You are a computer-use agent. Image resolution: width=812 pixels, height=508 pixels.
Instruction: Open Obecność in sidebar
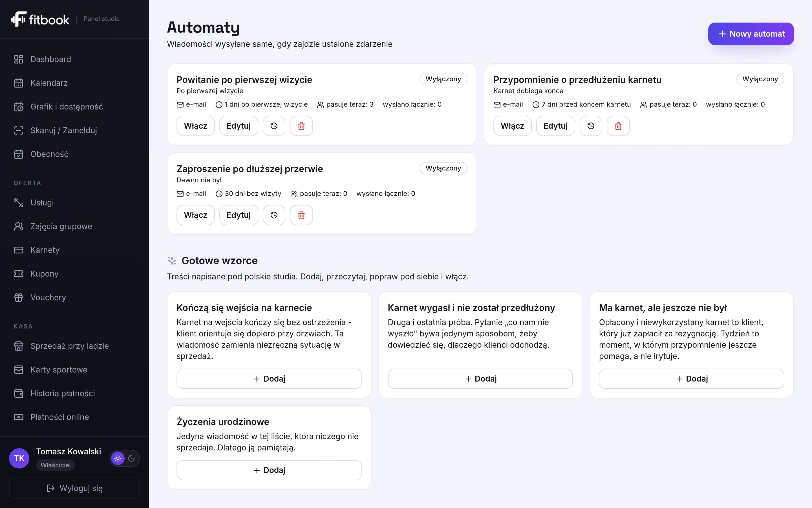tap(74, 154)
